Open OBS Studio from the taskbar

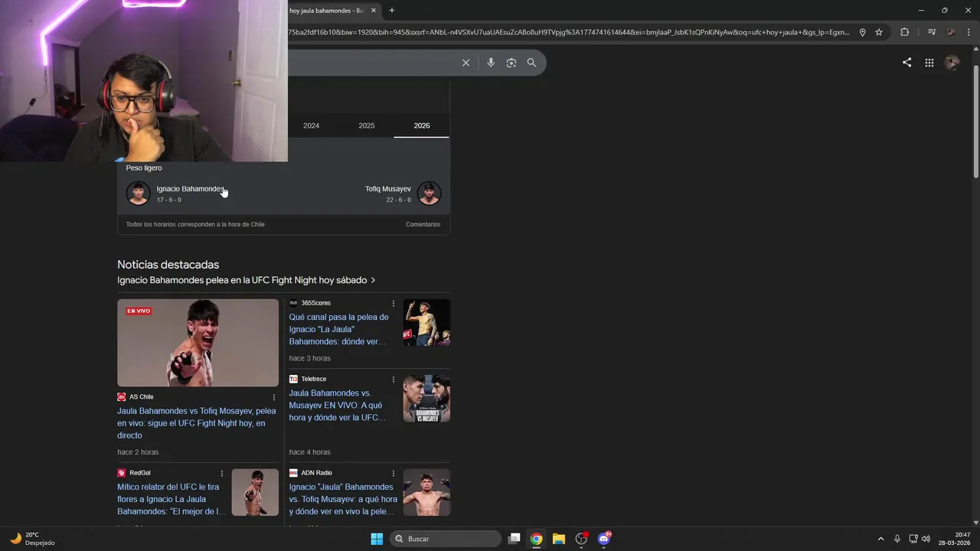(x=581, y=539)
